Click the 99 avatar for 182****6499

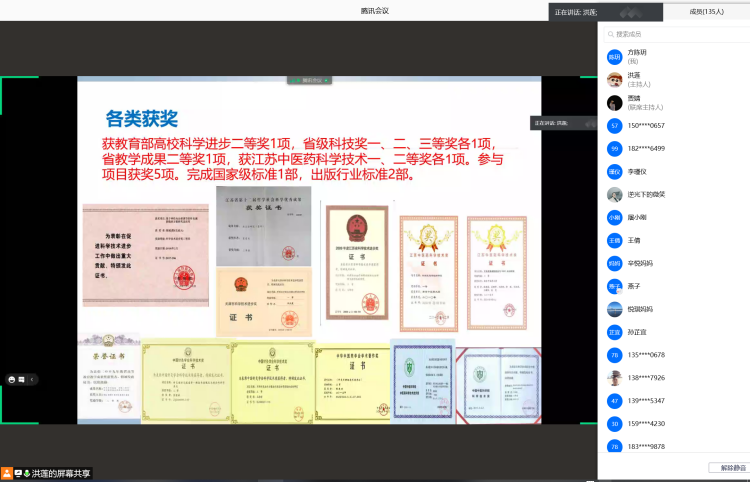click(615, 149)
